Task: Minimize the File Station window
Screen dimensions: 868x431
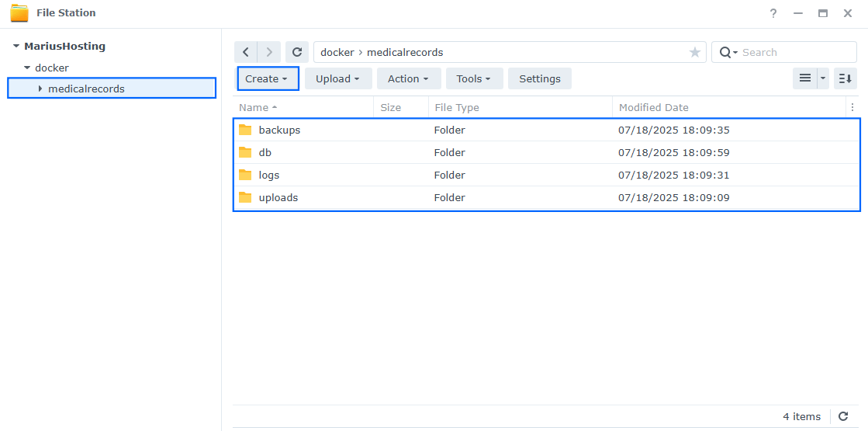Action: (798, 13)
